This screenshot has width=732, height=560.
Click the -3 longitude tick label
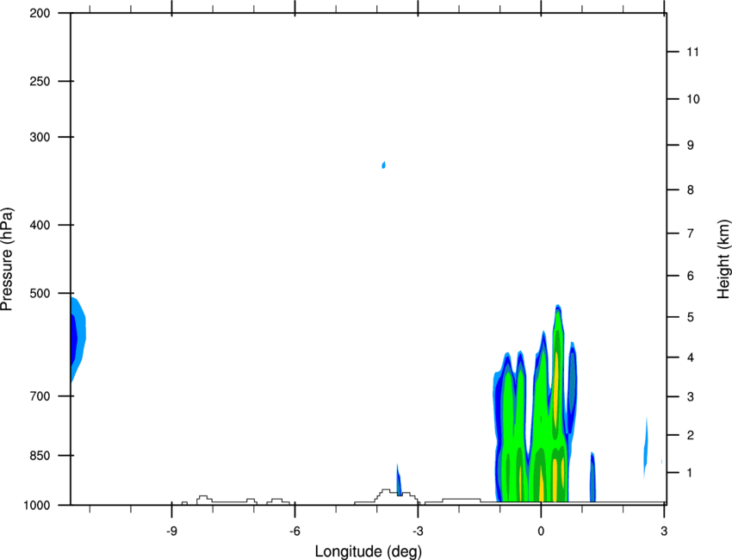coord(418,532)
